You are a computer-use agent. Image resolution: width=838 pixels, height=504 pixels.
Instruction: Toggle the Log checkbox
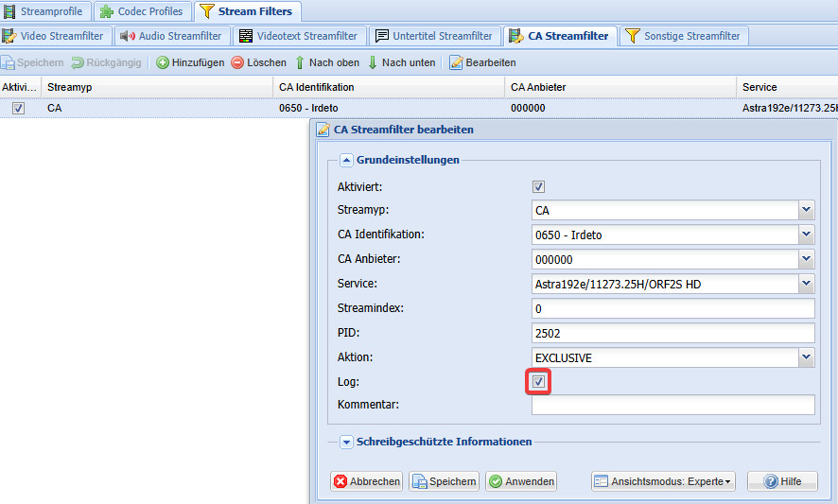coord(539,382)
